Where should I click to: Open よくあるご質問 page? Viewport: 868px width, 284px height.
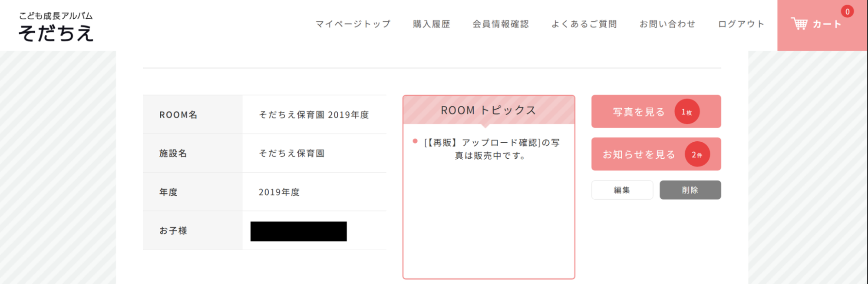click(584, 24)
